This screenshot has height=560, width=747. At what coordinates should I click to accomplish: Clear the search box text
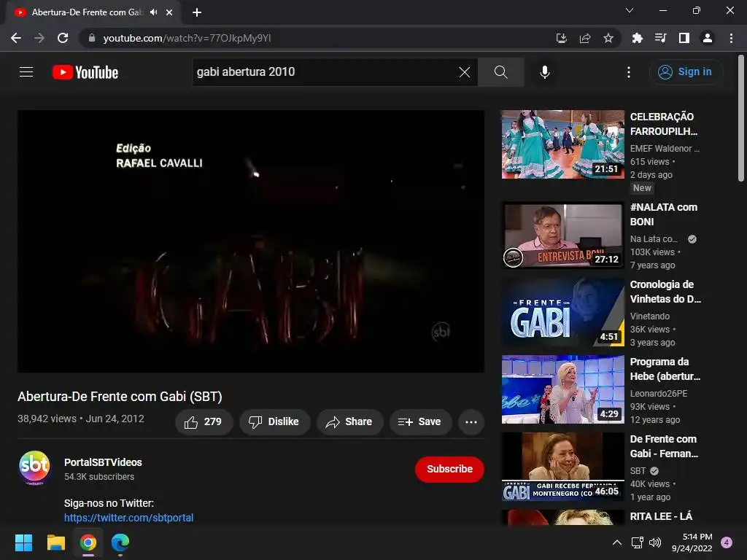pos(464,72)
